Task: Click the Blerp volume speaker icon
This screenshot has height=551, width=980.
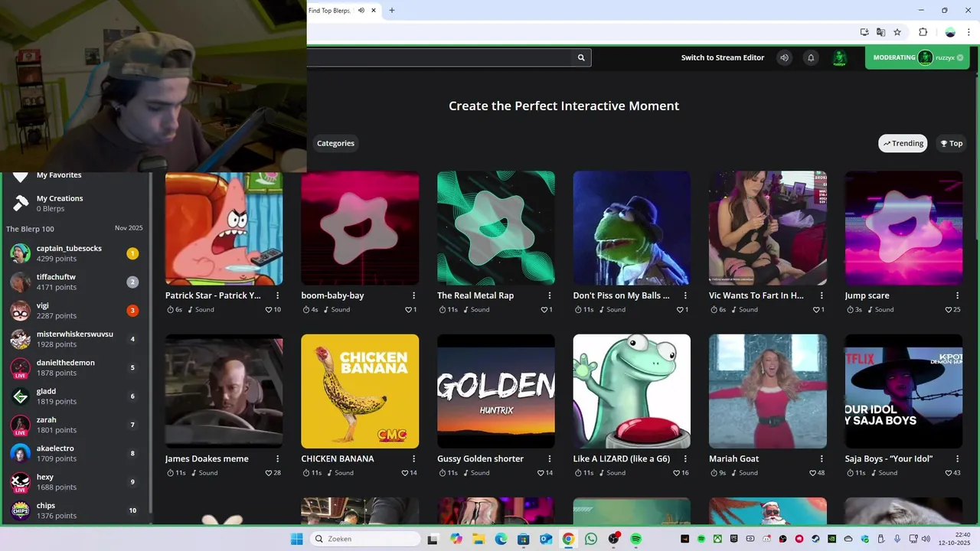Action: pos(784,57)
